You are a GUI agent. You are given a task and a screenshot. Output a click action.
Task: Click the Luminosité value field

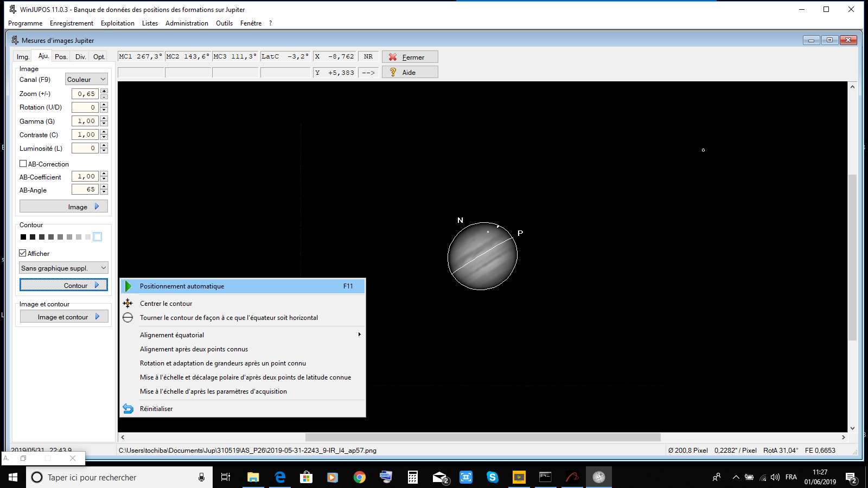85,148
